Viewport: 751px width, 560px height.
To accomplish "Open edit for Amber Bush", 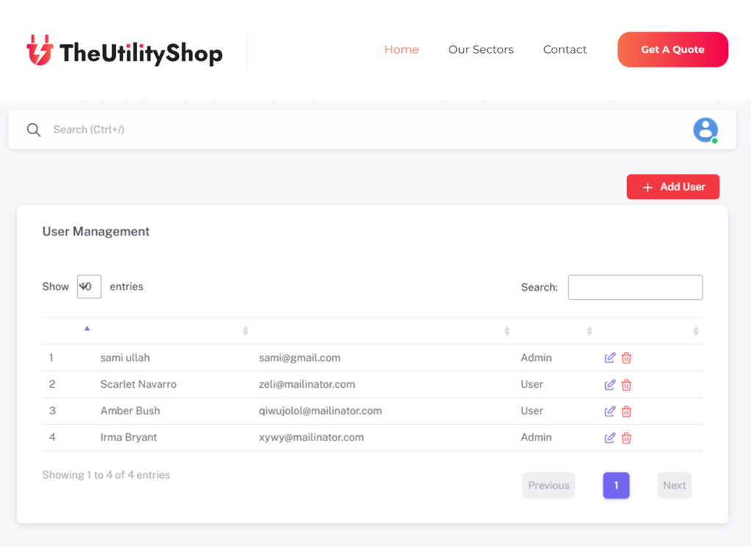I will (x=609, y=411).
